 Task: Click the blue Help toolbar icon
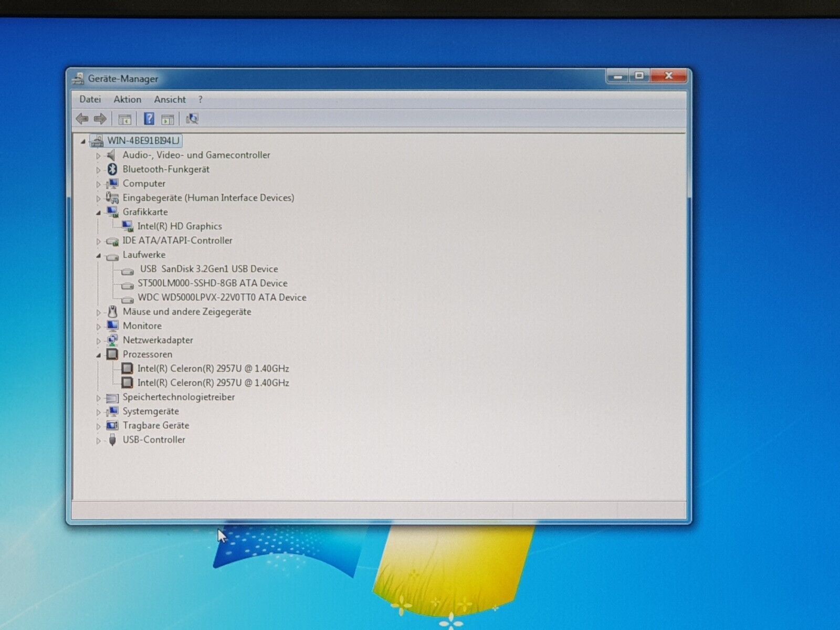pos(149,119)
